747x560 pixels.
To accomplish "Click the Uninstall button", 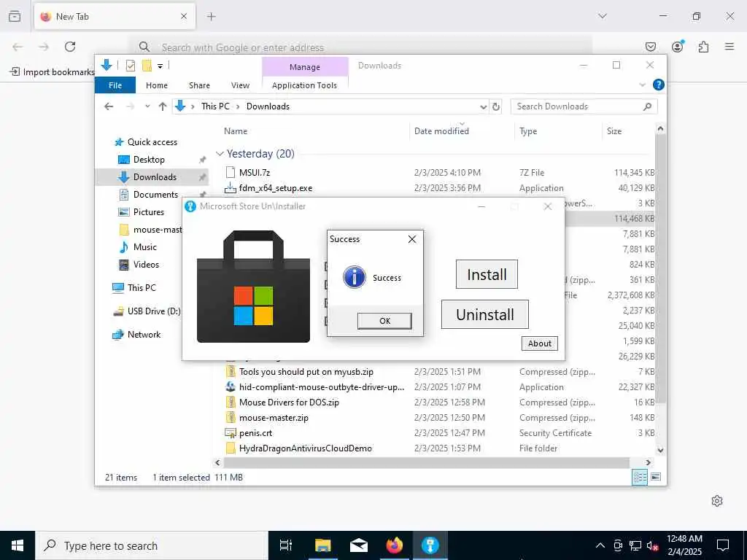I will tap(484, 314).
